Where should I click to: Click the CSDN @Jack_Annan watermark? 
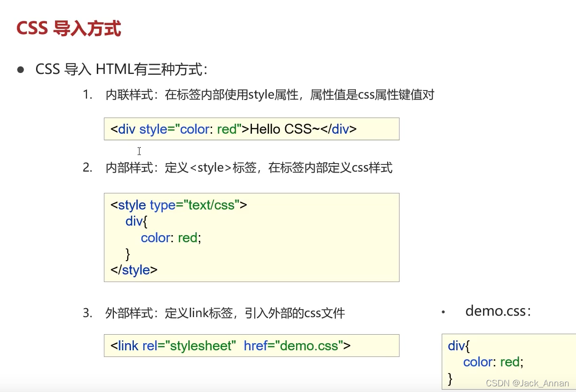click(527, 383)
